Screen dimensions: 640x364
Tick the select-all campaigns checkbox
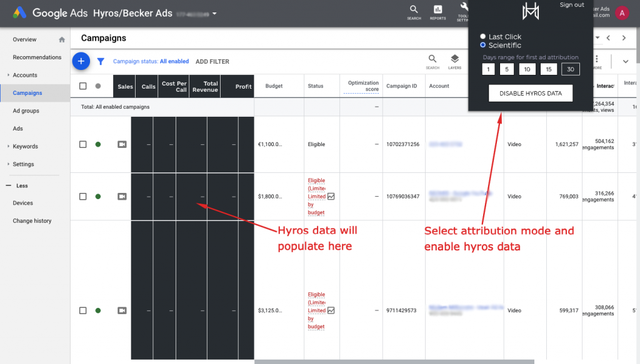coord(83,86)
